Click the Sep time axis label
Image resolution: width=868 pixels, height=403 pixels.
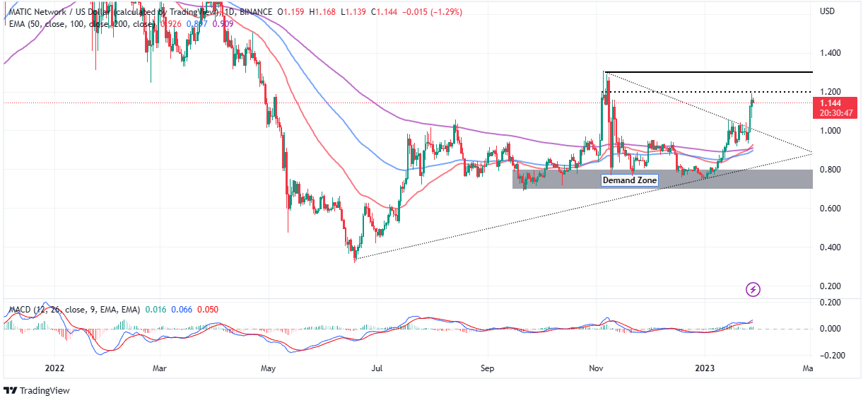click(x=487, y=368)
